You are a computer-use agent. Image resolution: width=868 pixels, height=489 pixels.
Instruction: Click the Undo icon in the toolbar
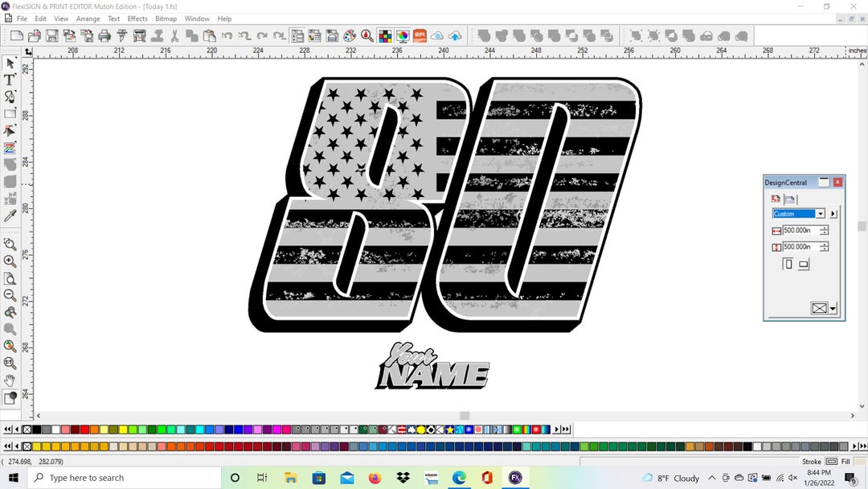225,35
